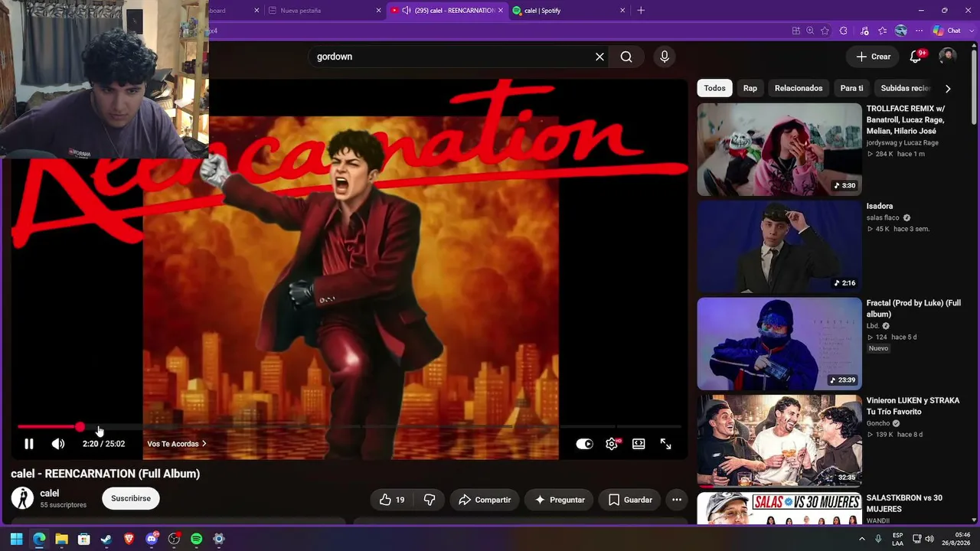Open the player settings gear
Screen dimensions: 980x551
click(x=612, y=444)
